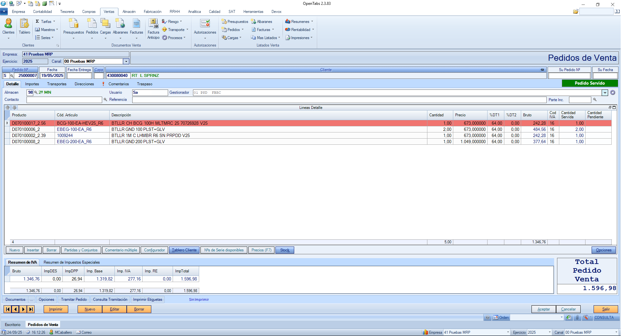This screenshot has height=336, width=644.
Task: Click the search icon beside Pedido Nº
Action: pos(12,76)
